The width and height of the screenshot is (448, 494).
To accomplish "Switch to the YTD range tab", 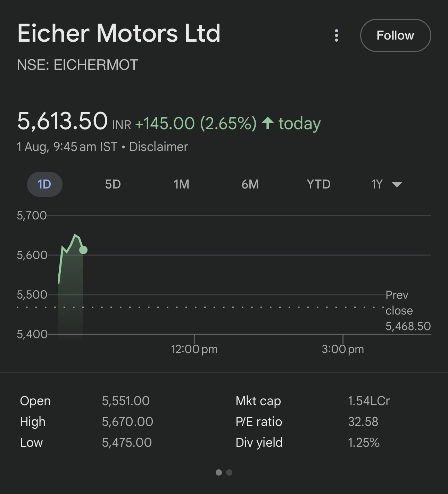I will tap(318, 184).
